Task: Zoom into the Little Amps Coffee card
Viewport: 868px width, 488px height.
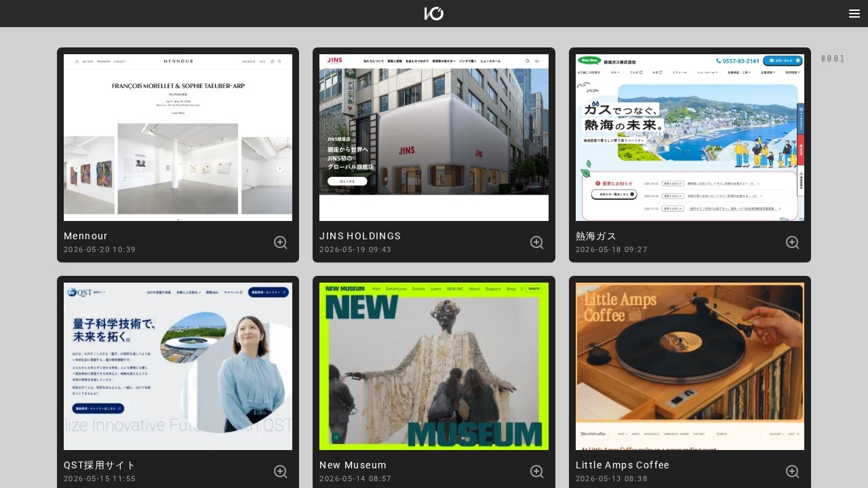Action: (793, 472)
